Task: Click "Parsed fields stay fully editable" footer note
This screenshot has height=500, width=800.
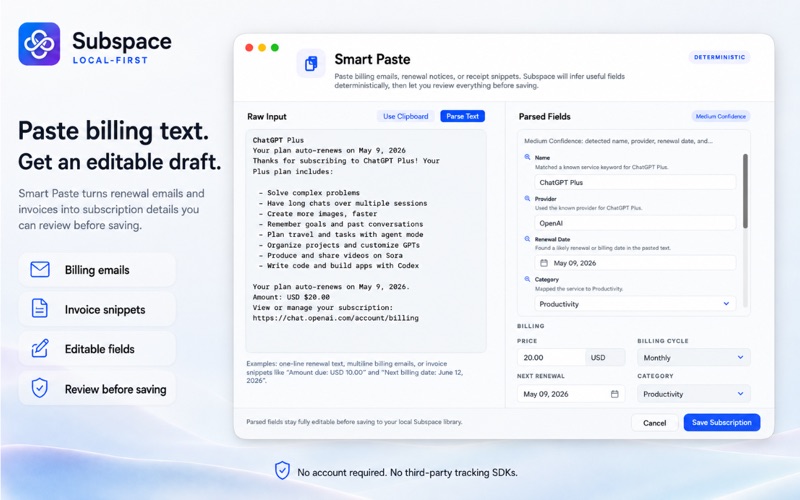Action: pos(354,422)
